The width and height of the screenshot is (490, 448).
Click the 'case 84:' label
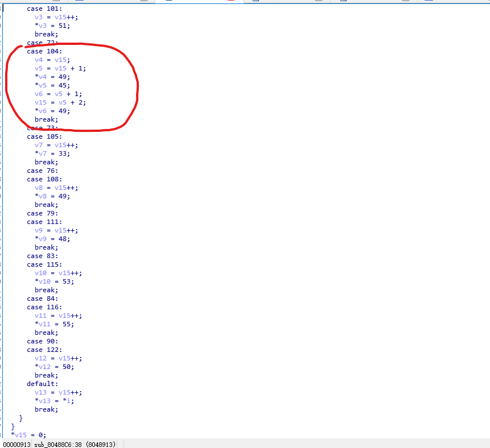(43, 298)
